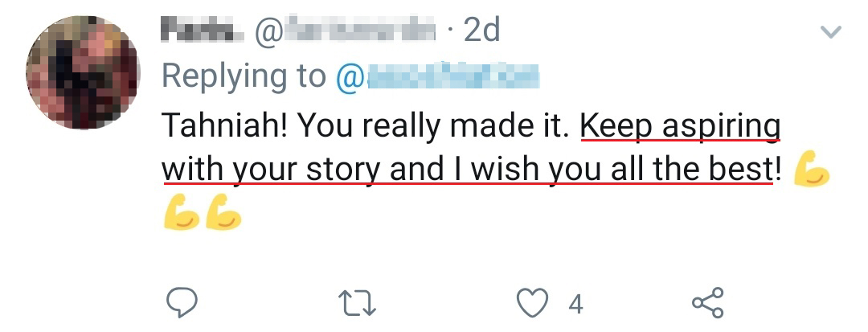Click the like count number 4

(575, 304)
